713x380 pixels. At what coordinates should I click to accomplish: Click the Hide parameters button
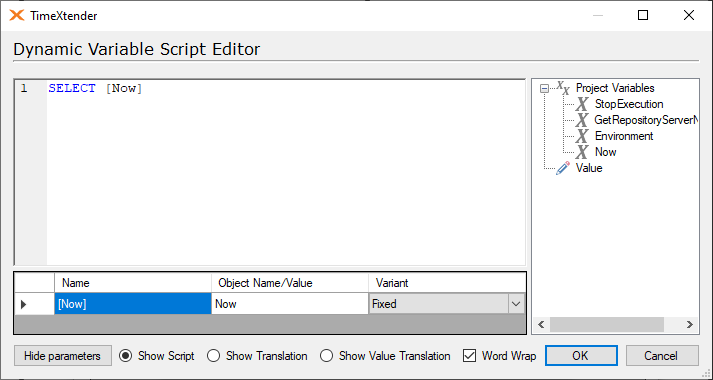[63, 355]
